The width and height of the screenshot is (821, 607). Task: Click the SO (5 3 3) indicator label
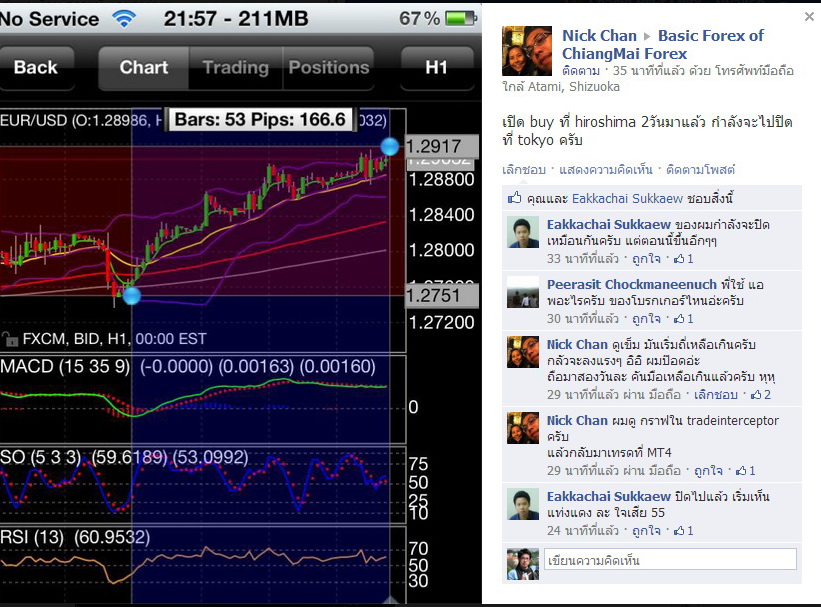41,458
